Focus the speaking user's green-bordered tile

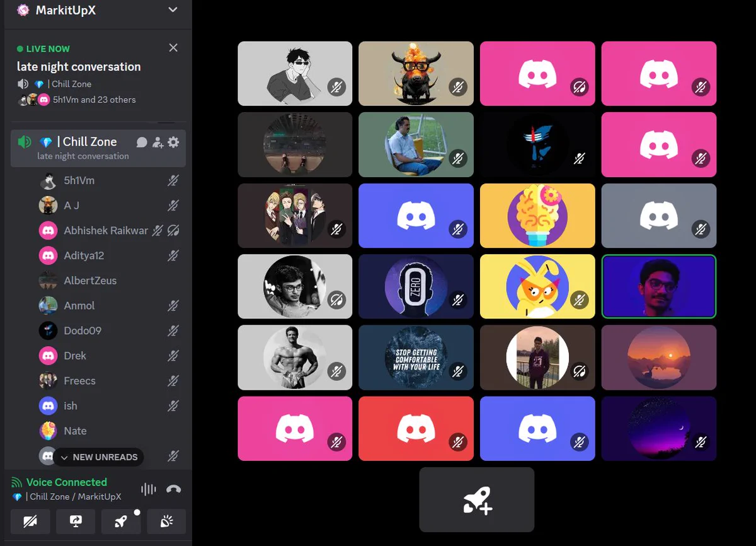pos(659,286)
